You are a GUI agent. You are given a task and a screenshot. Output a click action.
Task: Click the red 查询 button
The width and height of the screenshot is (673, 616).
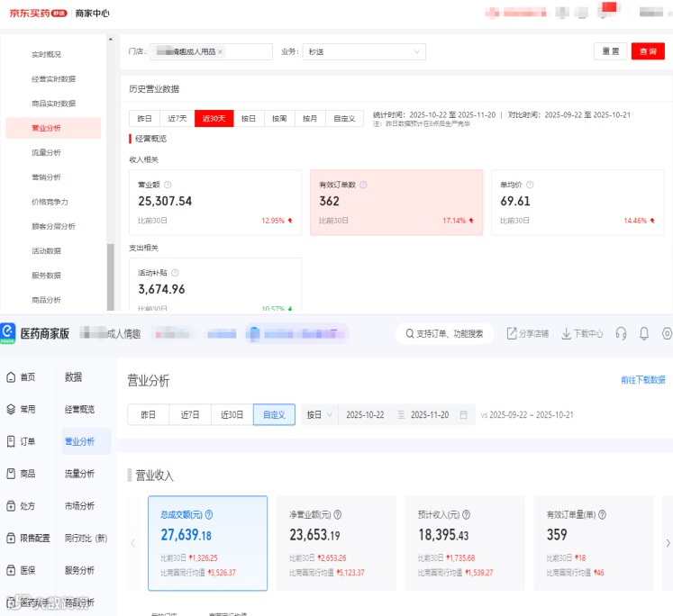click(x=648, y=51)
